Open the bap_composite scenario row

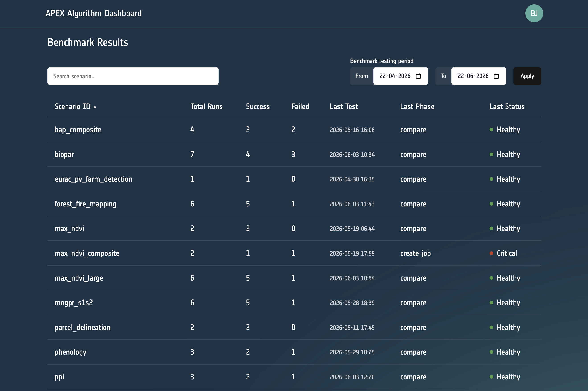294,130
